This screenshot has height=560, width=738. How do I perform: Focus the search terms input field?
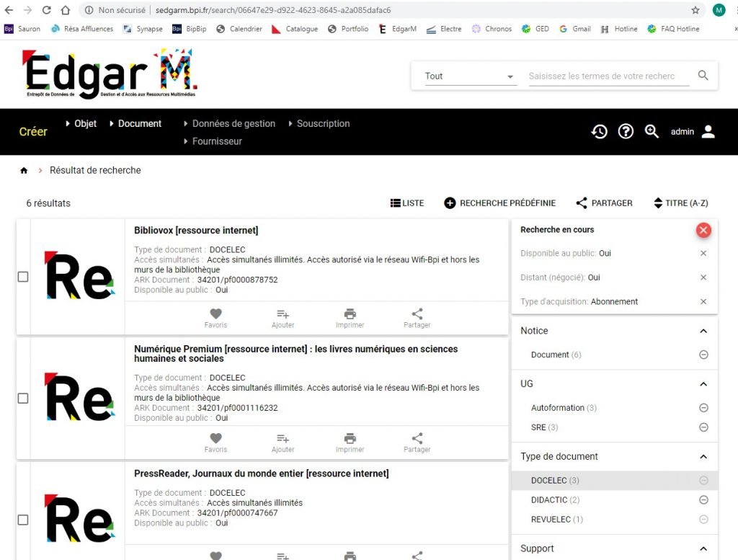pos(608,76)
